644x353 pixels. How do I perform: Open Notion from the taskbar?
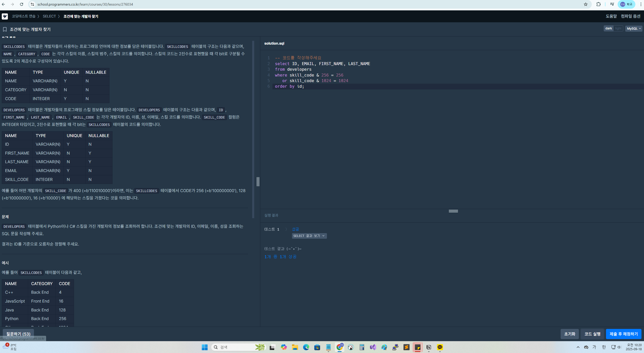tap(429, 347)
